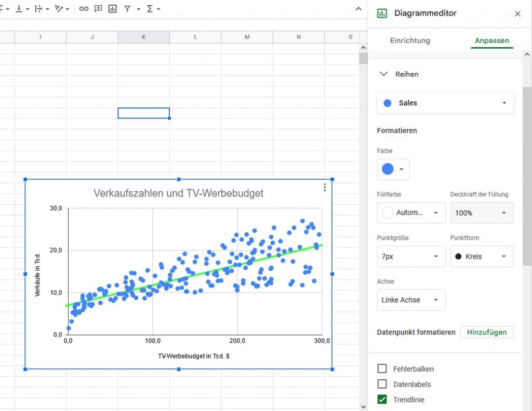Collapse the Reihen section
Screen dimensions: 532x411
tap(384, 74)
